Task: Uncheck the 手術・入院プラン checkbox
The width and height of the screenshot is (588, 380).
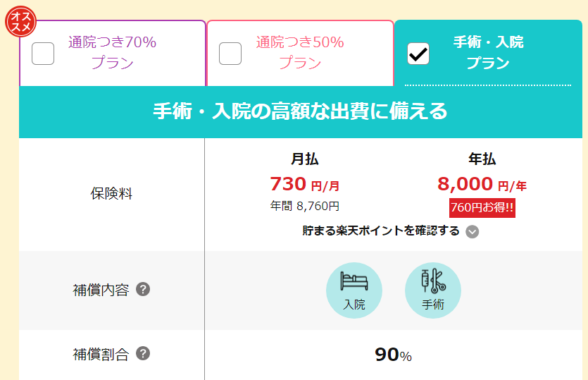Action: click(x=418, y=54)
